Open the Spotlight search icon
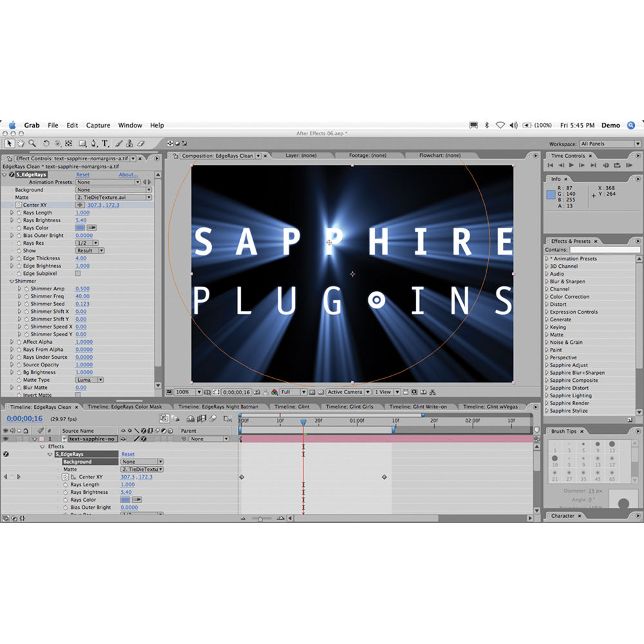Viewport: 644px width, 644px height. click(x=631, y=126)
